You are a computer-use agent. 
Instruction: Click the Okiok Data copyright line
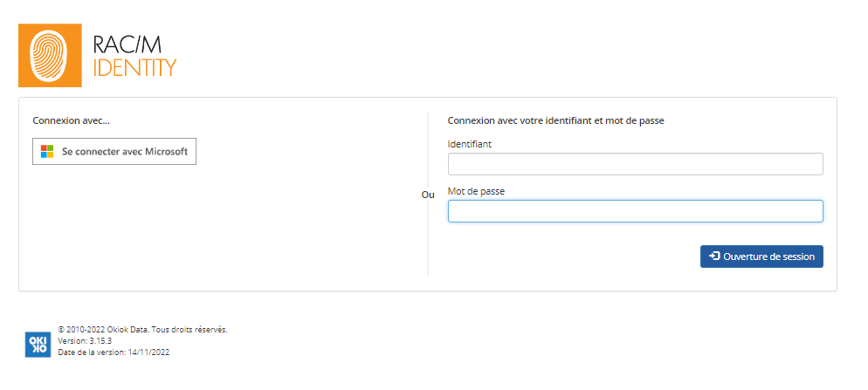142,330
